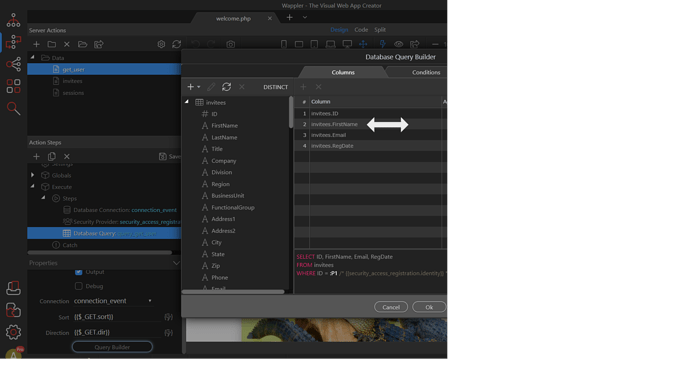Open the Site Manager sidebar icon

pyautogui.click(x=13, y=20)
